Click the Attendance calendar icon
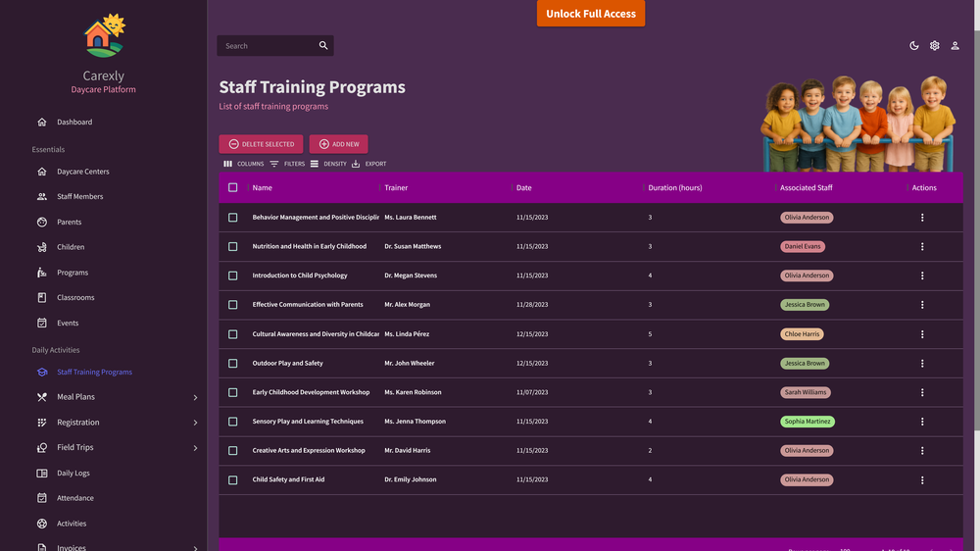 click(x=42, y=498)
